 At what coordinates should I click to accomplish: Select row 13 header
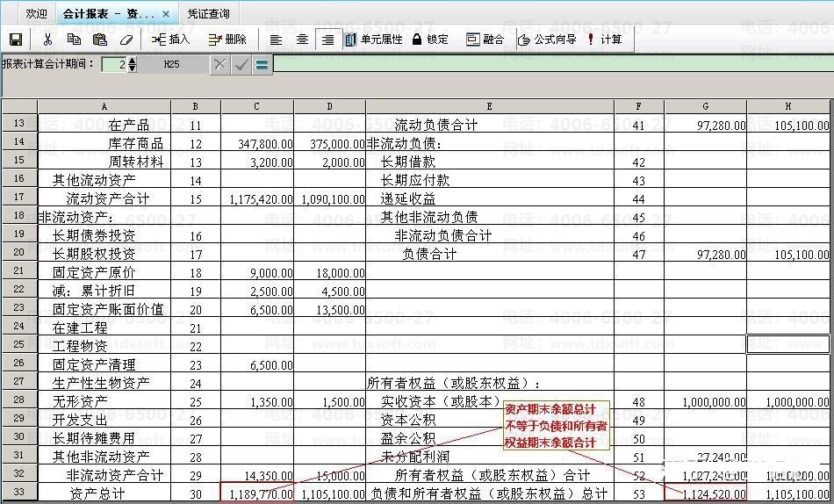point(19,124)
